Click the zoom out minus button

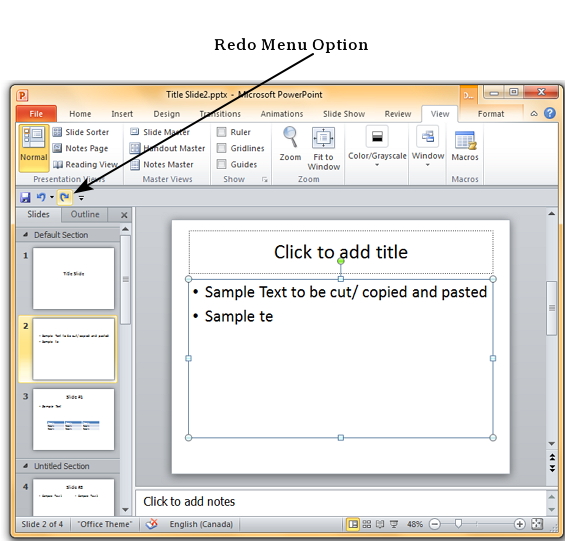pos(435,524)
